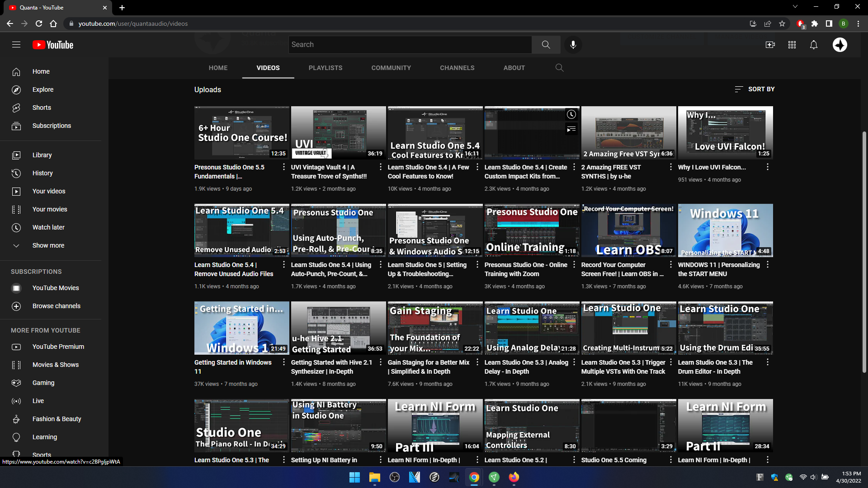Open the notifications bell

pos(813,45)
